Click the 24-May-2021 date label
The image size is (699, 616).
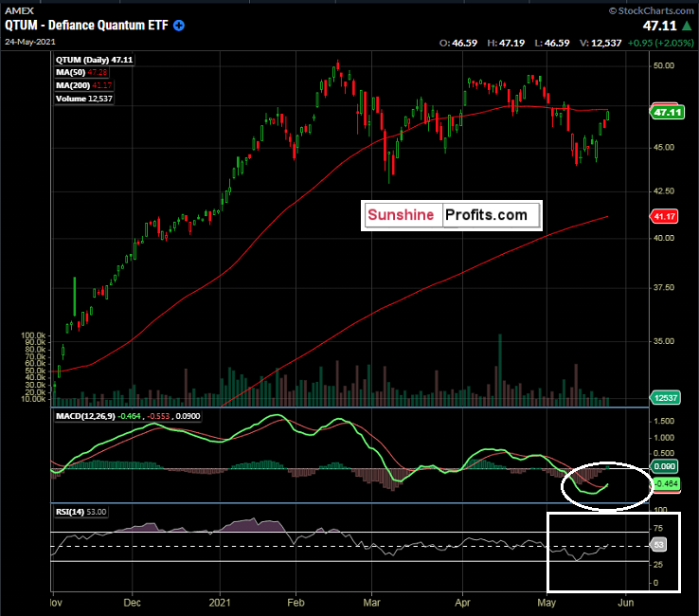(x=30, y=42)
